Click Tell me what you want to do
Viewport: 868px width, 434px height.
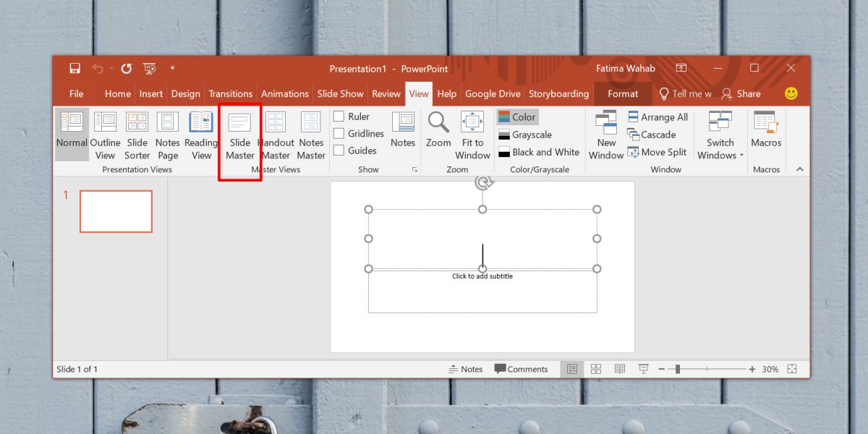click(x=685, y=93)
